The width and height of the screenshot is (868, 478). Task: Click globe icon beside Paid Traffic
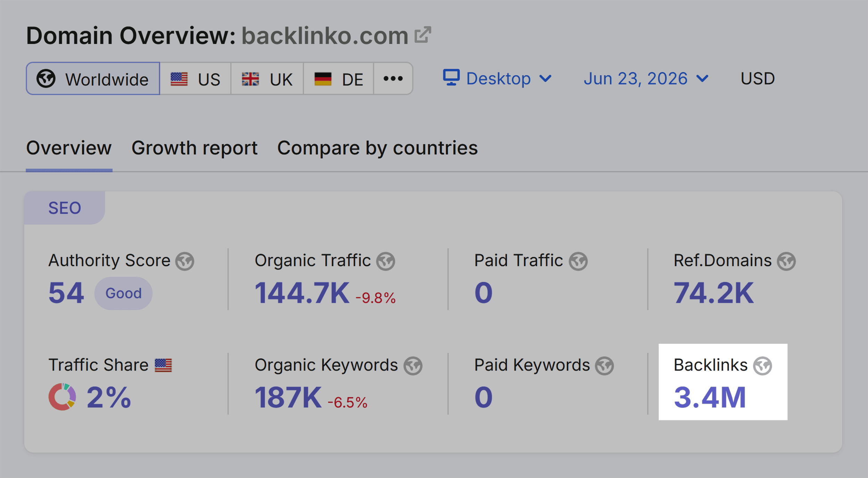point(578,261)
